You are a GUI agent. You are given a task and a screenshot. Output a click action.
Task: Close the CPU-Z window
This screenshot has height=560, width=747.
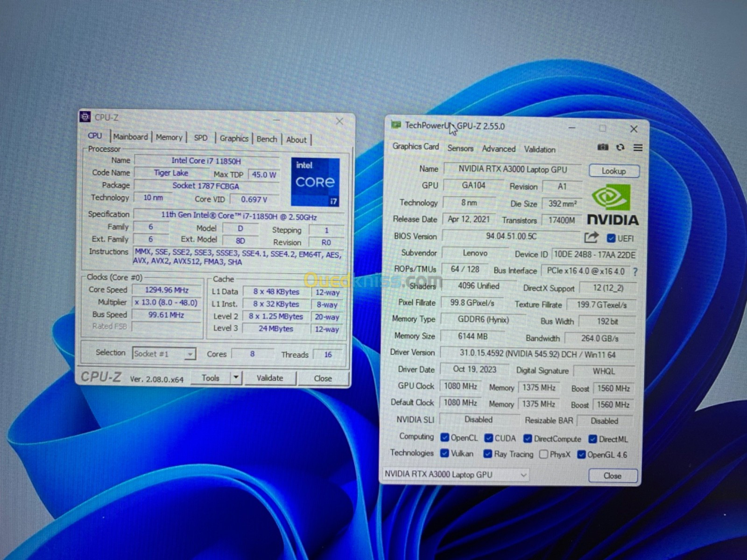pyautogui.click(x=340, y=121)
